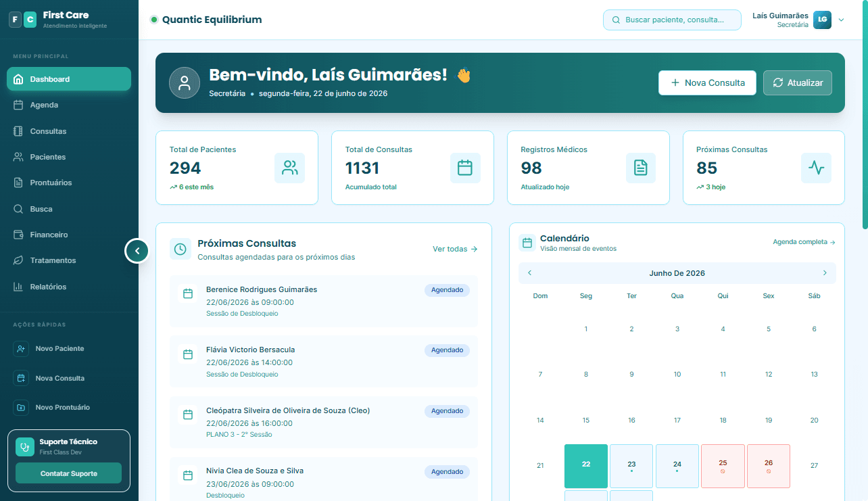
Task: Click the Consultas notebook icon in sidebar
Action: [18, 131]
